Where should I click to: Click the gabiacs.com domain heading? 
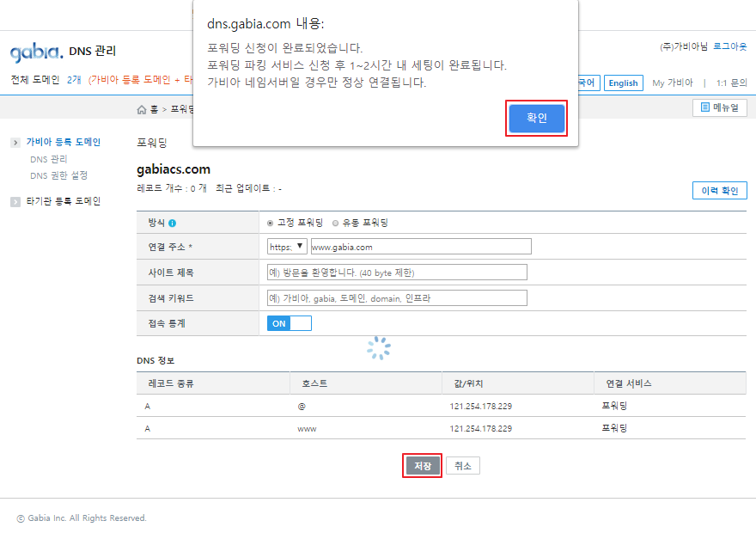(174, 169)
